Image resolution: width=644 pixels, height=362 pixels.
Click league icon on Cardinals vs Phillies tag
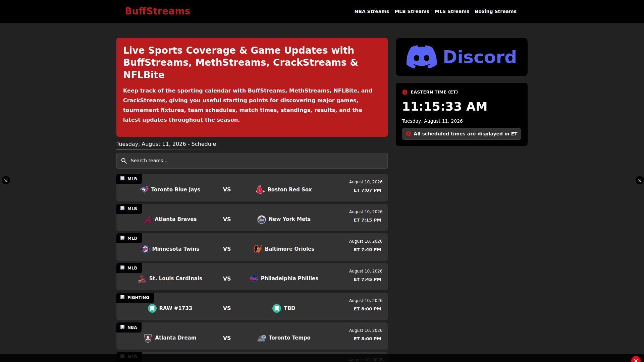coord(122,268)
